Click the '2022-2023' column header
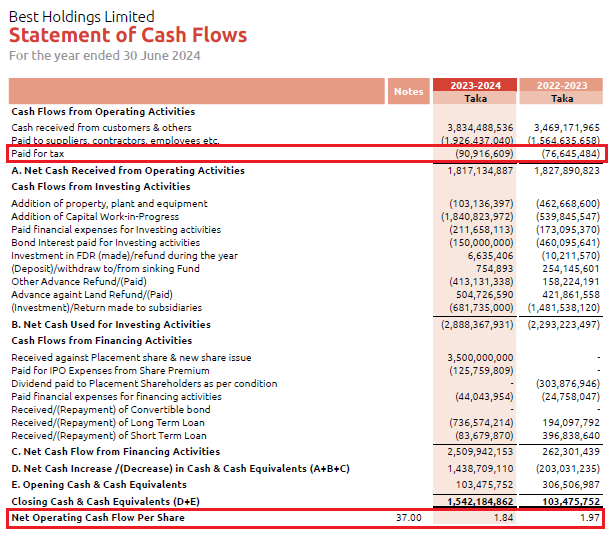The width and height of the screenshot is (611, 546). [x=562, y=84]
